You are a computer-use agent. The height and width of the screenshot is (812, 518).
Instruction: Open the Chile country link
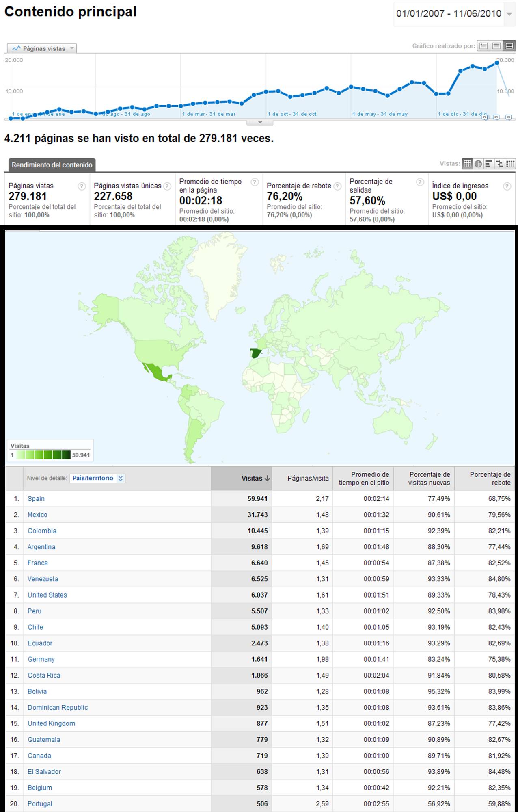[35, 627]
